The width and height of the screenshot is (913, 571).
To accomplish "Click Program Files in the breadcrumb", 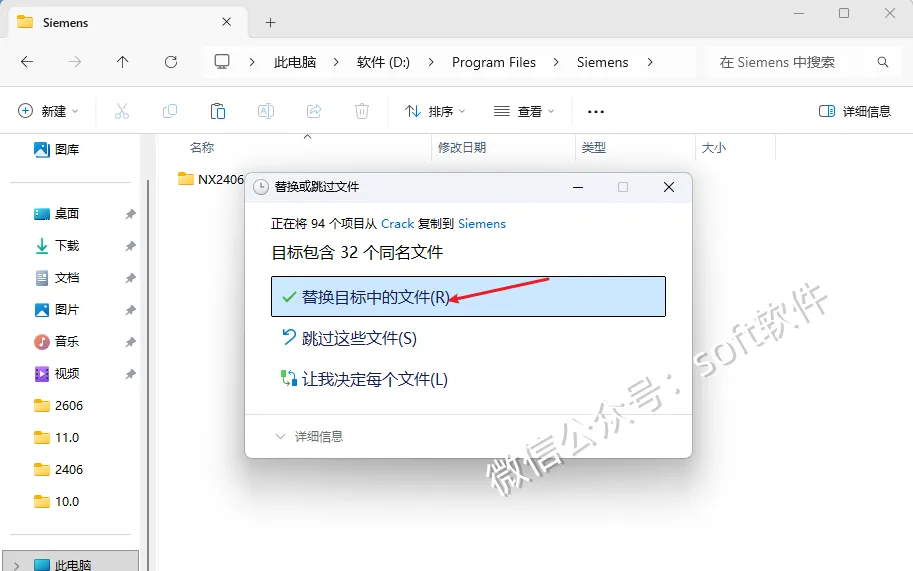I will click(494, 62).
